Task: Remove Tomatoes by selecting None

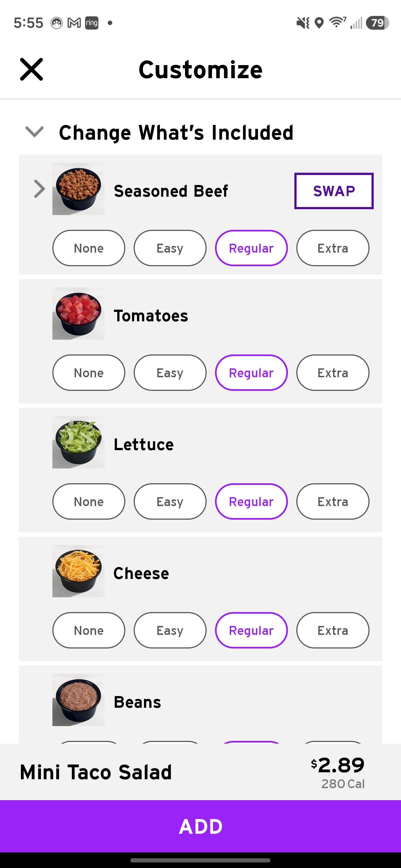Action: (x=89, y=373)
